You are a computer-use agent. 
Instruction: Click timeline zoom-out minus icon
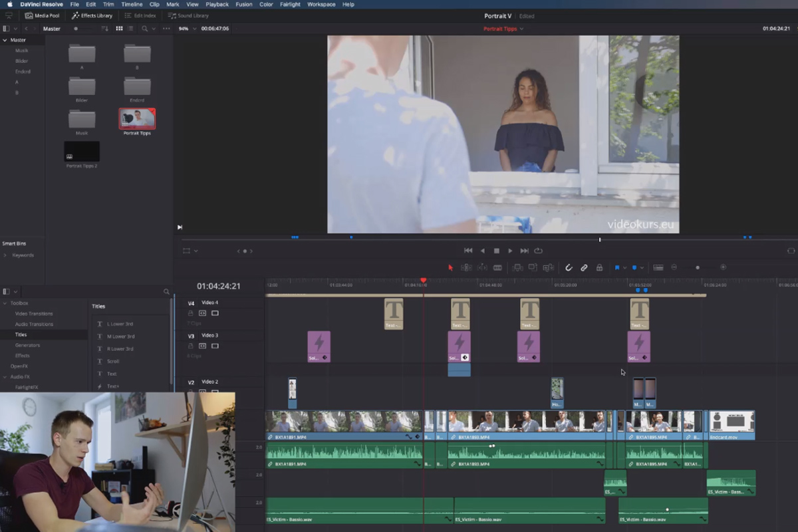coord(674,267)
